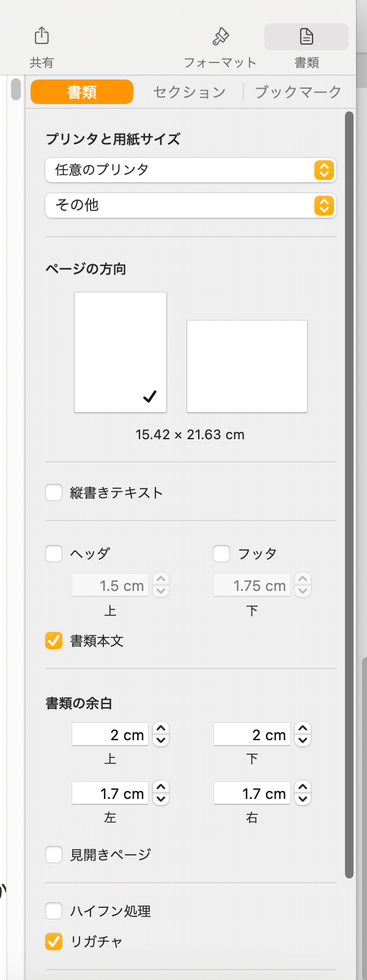
Task: Enable the 縦書きテキスト checkbox
Action: pos(54,492)
